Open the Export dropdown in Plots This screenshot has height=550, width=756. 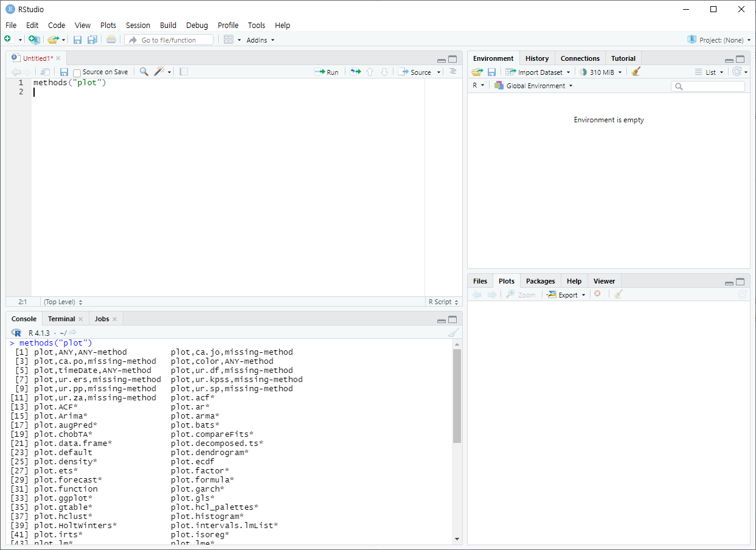click(566, 294)
